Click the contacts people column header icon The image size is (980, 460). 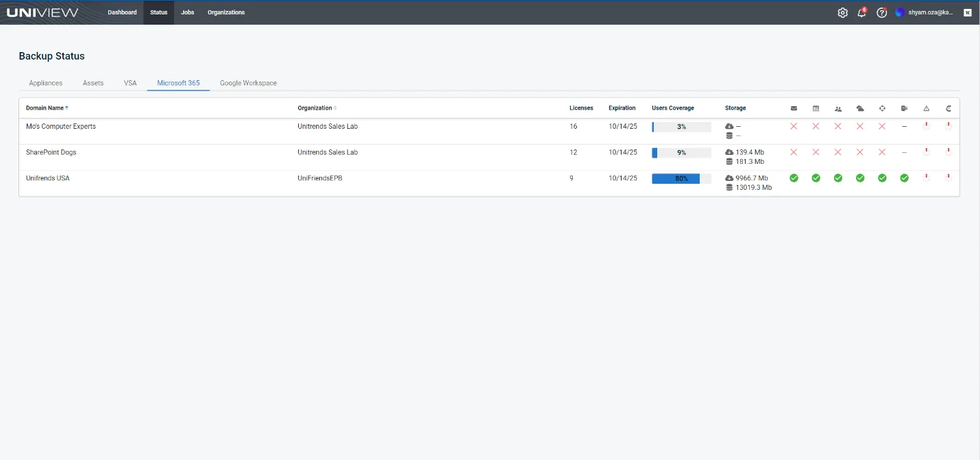837,108
